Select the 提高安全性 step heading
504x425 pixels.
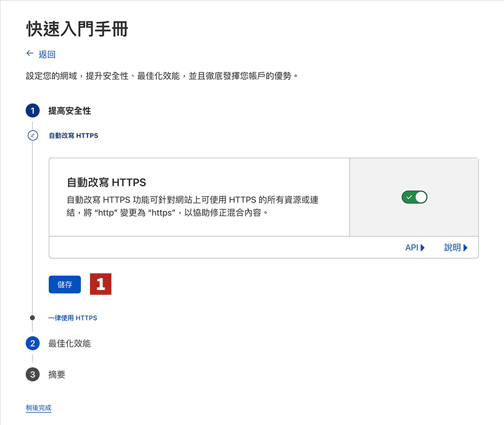70,111
